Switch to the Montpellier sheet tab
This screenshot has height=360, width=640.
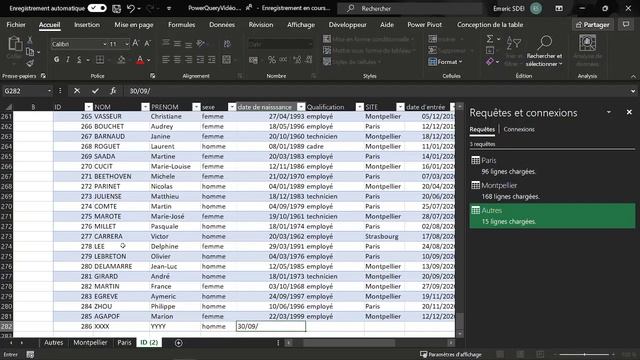click(x=90, y=342)
